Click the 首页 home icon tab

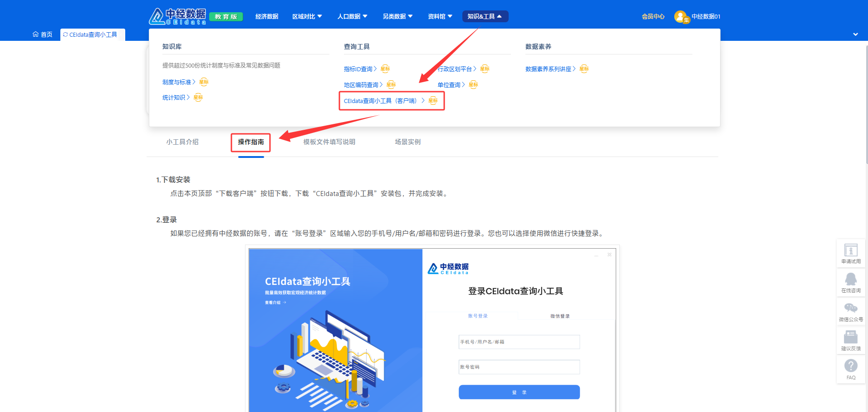point(43,34)
